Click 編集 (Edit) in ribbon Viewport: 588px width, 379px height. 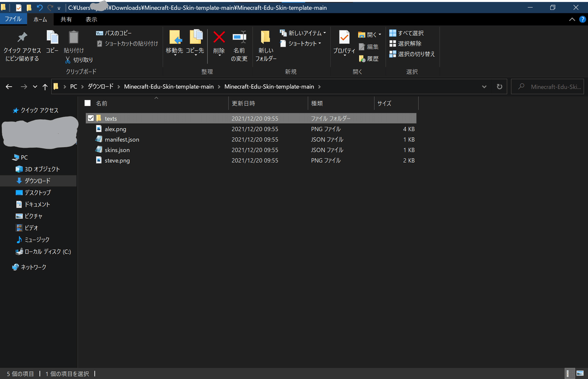coord(368,47)
